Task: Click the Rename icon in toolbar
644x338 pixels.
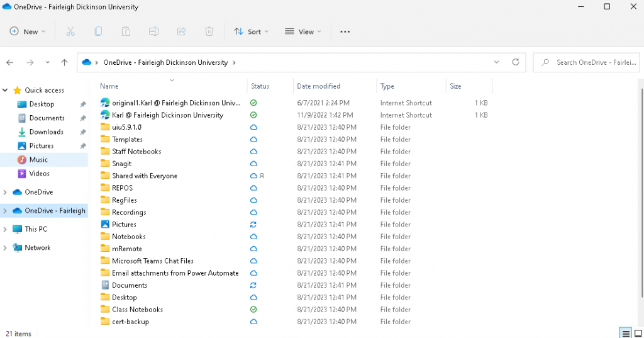Action: (x=153, y=31)
